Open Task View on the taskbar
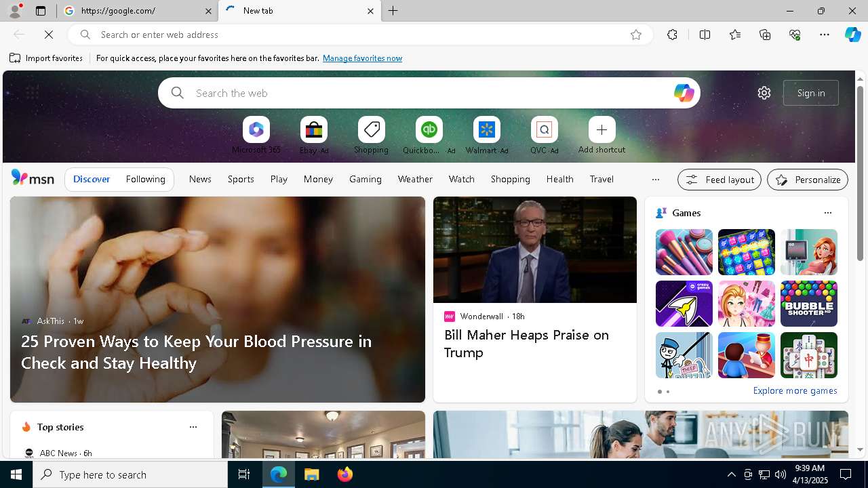 click(244, 474)
